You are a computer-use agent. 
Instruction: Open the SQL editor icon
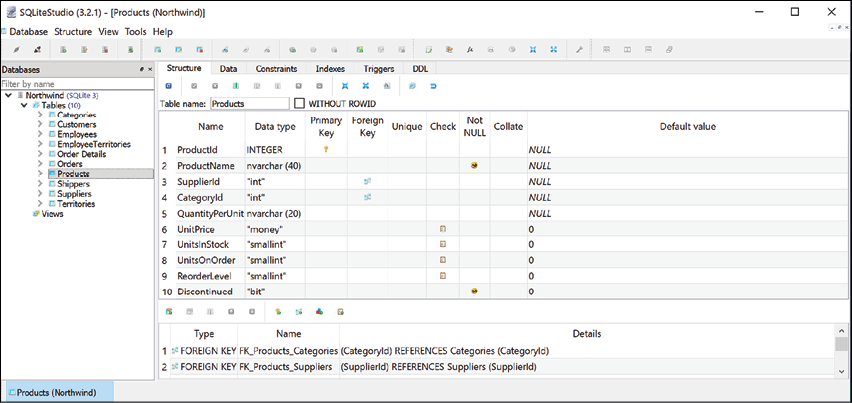pyautogui.click(x=428, y=49)
